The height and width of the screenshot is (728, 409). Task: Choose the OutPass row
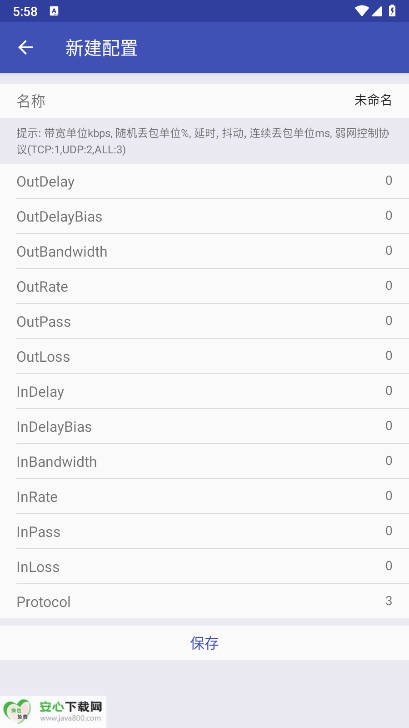click(x=204, y=321)
